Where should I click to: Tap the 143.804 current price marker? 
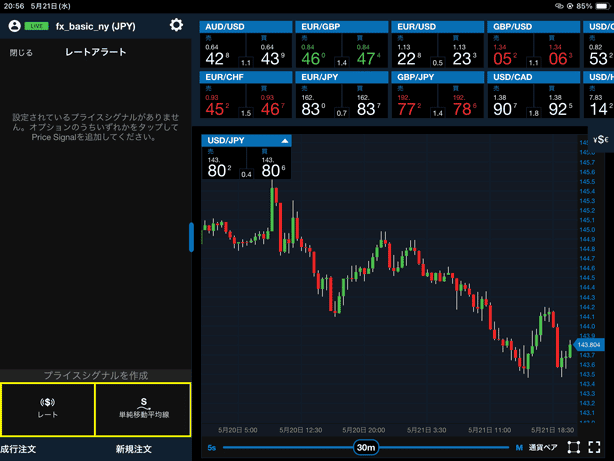tap(589, 345)
